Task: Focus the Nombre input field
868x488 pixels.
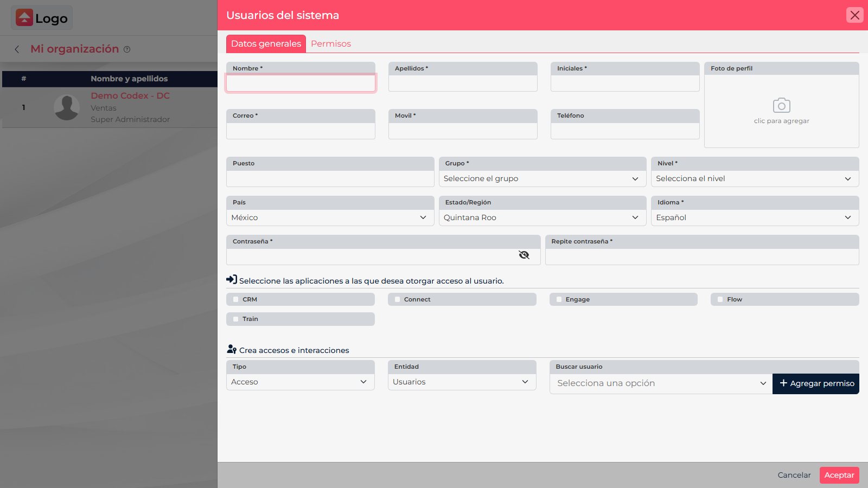Action: 301,83
